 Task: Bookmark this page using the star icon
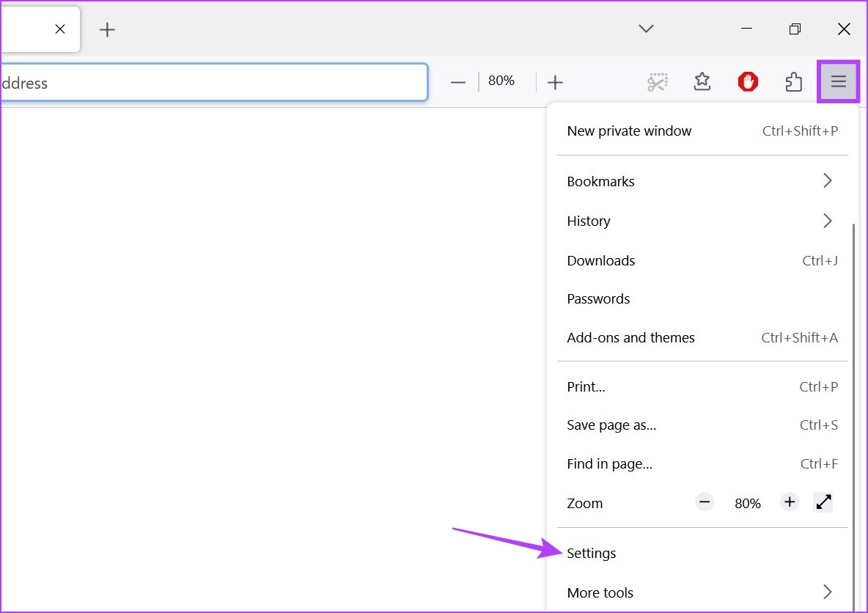[x=702, y=81]
